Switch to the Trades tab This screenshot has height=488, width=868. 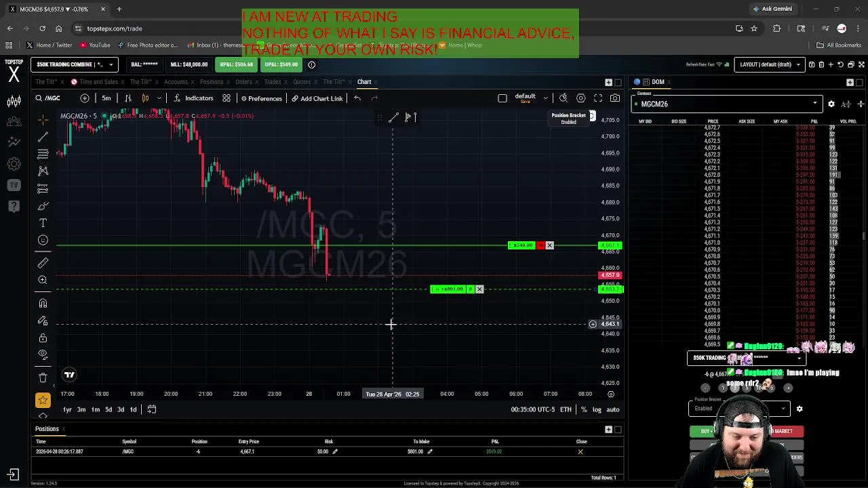pos(273,82)
